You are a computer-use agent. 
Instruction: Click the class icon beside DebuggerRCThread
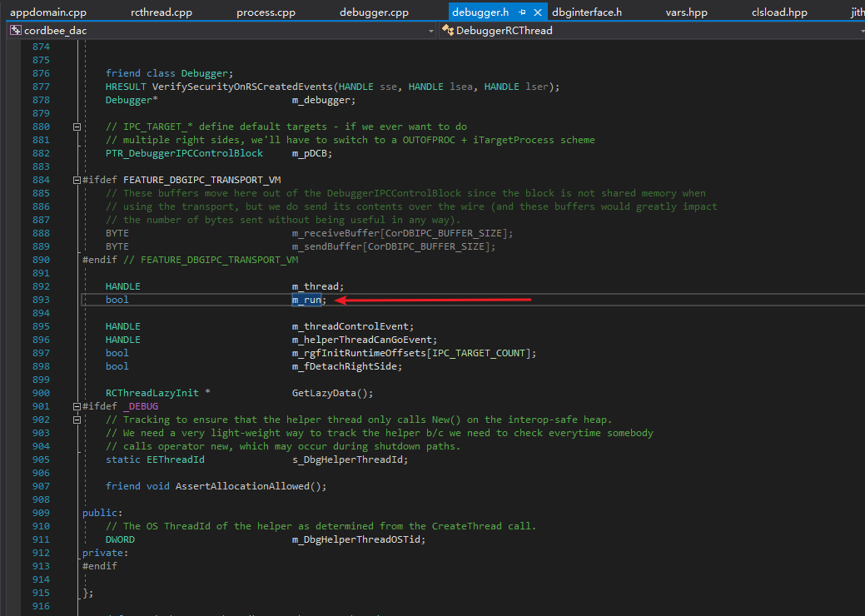[448, 31]
